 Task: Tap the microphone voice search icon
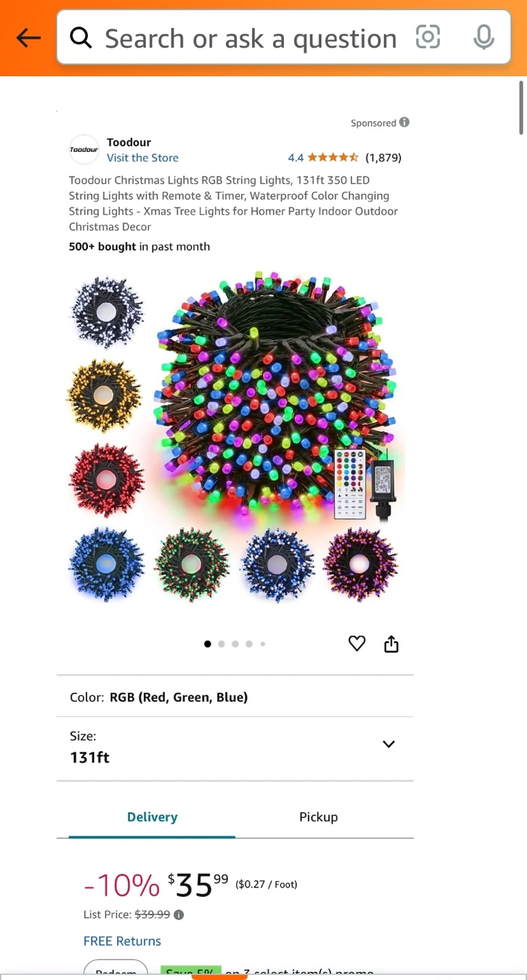tap(483, 37)
